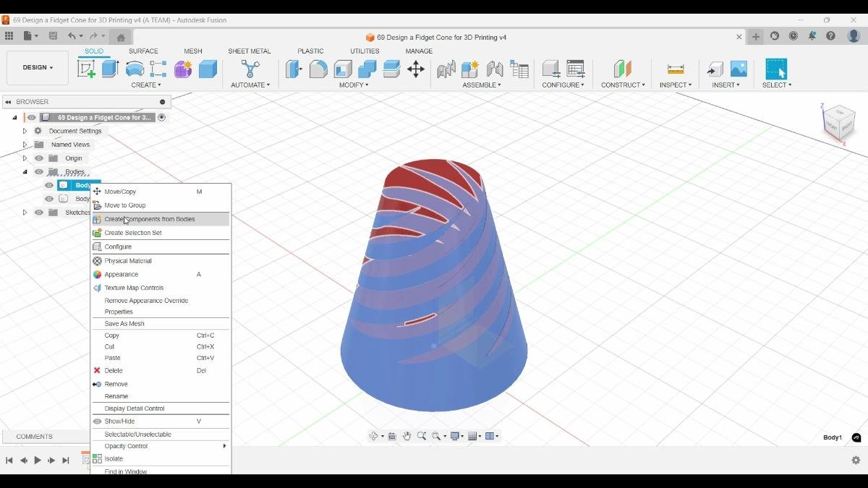Image resolution: width=868 pixels, height=488 pixels.
Task: Switch to the MESH tab
Action: pyautogui.click(x=193, y=51)
